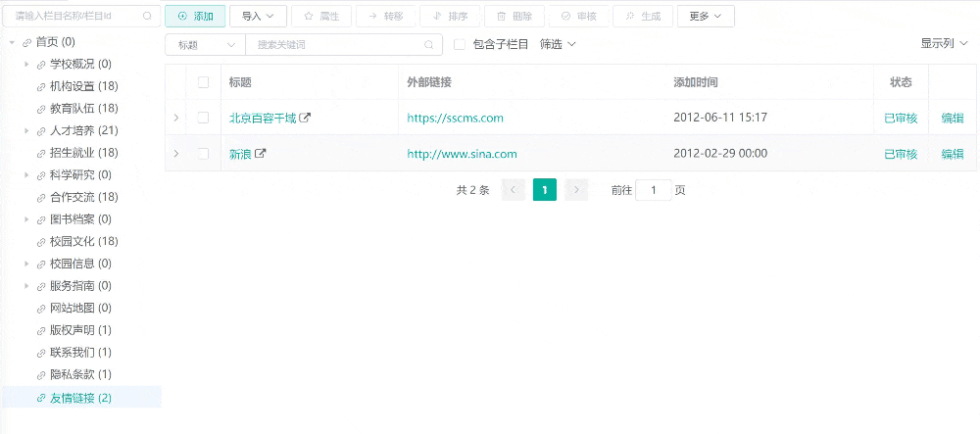Select 人才培养 in the channel tree
This screenshot has width=980, height=434.
[x=83, y=131]
